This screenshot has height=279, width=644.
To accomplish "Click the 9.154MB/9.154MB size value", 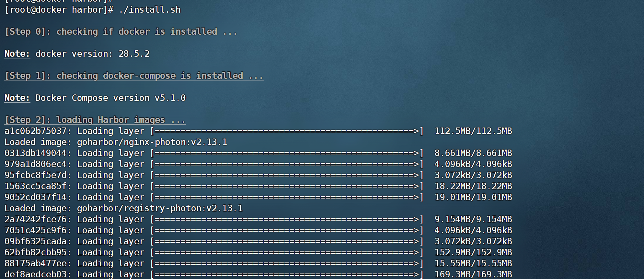I will pyautogui.click(x=473, y=219).
